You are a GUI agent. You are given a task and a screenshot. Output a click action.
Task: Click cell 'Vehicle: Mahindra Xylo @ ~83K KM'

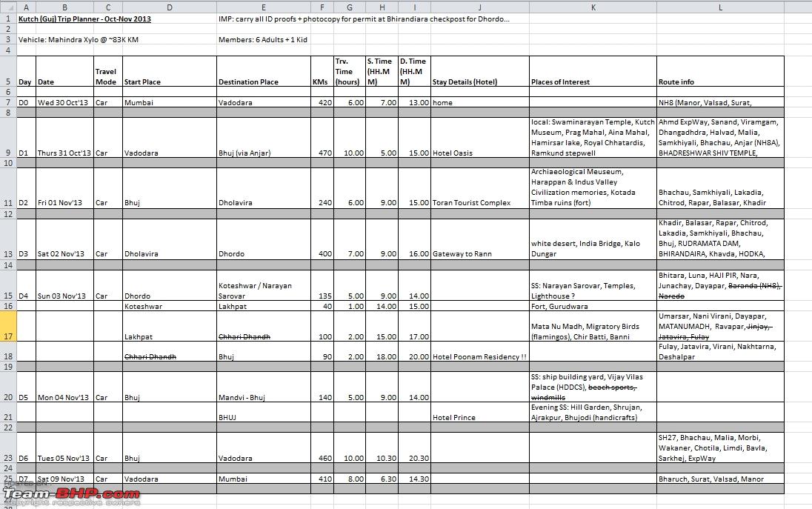79,40
